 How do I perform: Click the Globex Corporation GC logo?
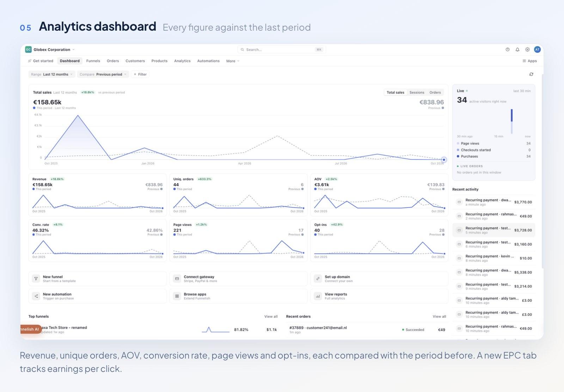28,50
